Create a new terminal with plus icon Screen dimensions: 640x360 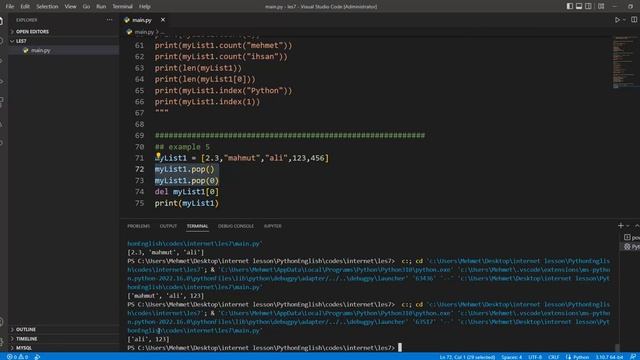point(620,225)
